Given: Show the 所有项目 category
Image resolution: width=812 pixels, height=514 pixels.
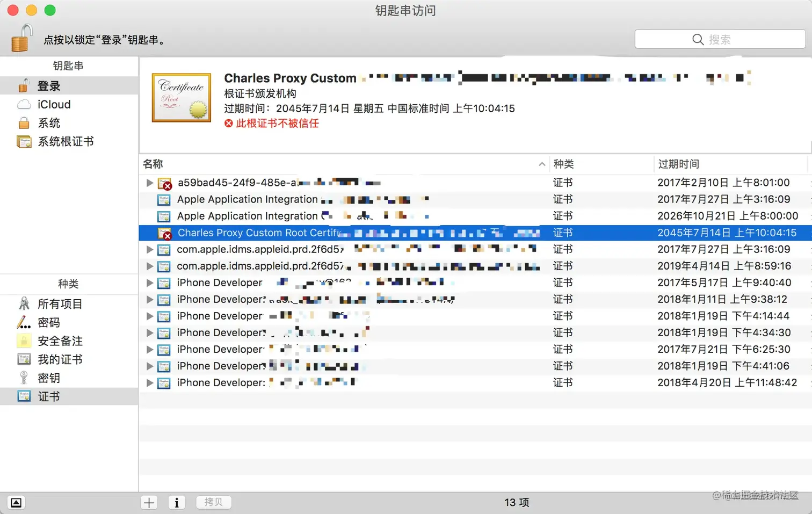Looking at the screenshot, I should pyautogui.click(x=69, y=304).
